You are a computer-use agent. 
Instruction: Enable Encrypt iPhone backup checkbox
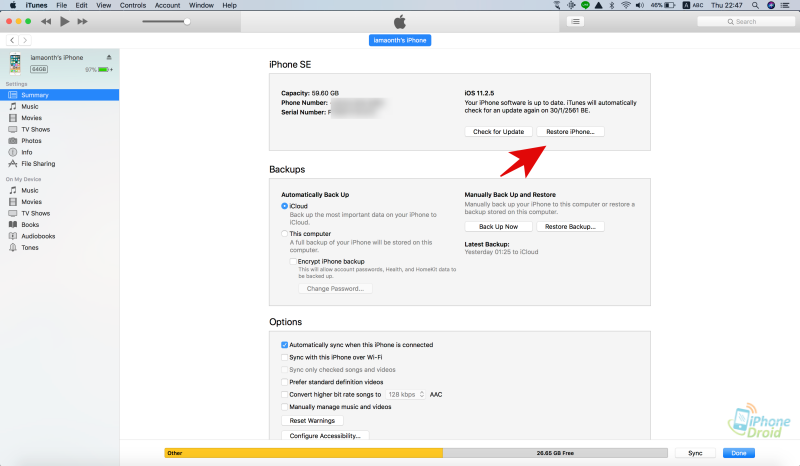coord(293,260)
